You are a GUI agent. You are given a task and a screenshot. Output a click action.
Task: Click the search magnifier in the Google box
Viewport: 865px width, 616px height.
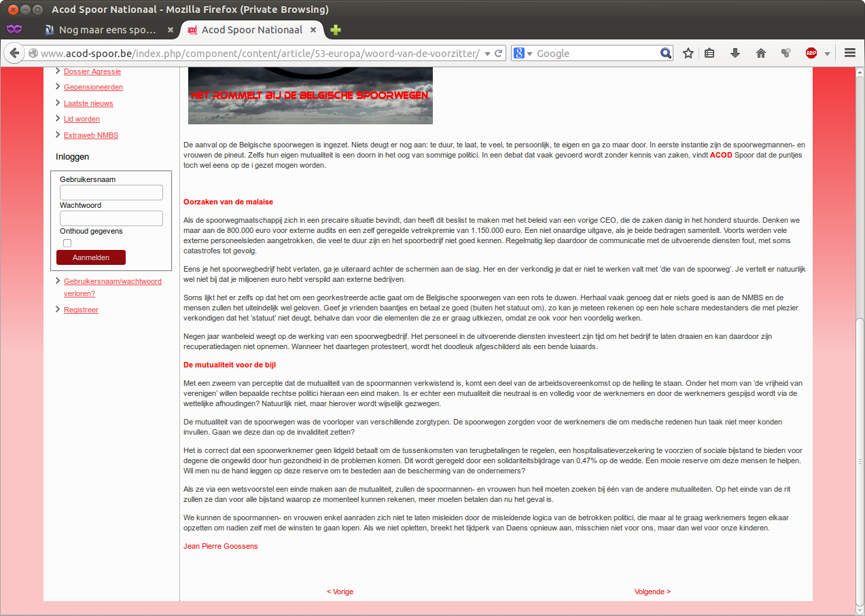(x=665, y=53)
